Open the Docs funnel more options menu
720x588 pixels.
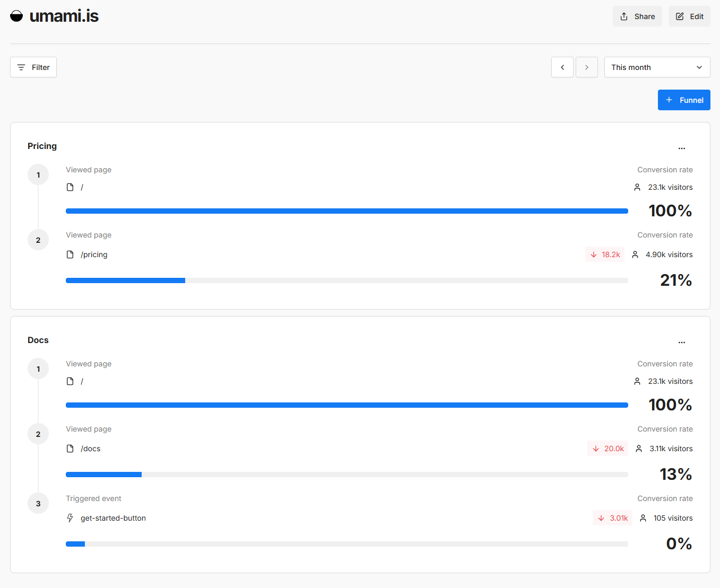(682, 343)
